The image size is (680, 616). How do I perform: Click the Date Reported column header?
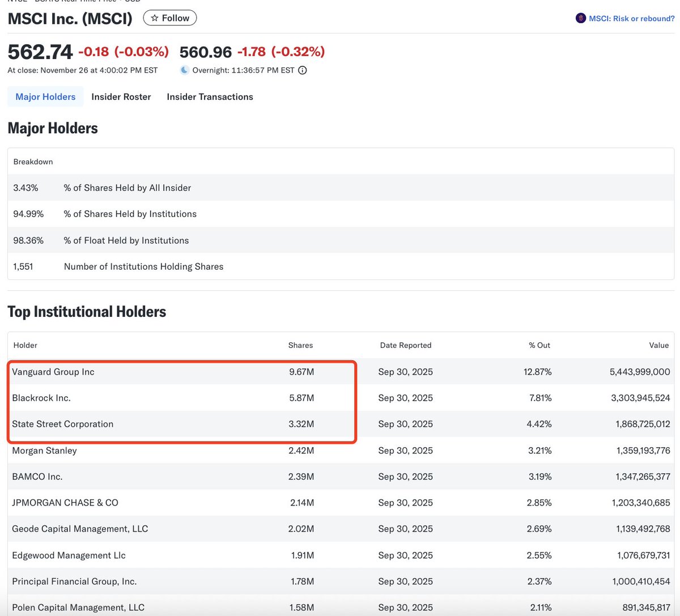click(406, 345)
